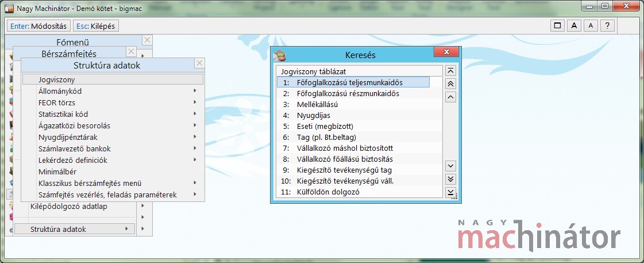Click the Jogviszony táblázat column header
The width and height of the screenshot is (644, 263).
point(359,71)
